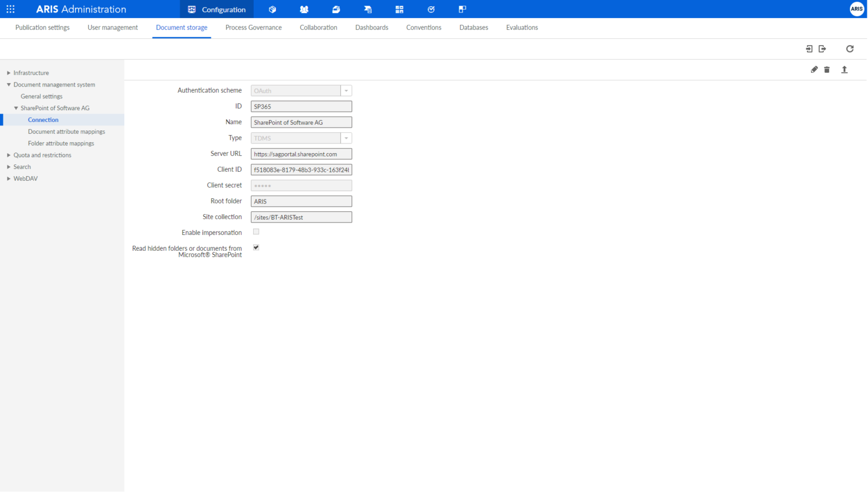Click the pencil edit icon
868x492 pixels.
(814, 69)
